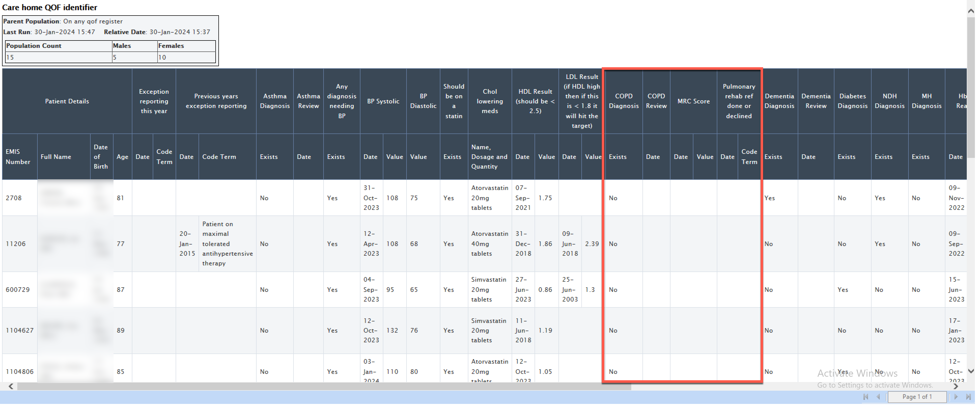
Task: Click the MRC Score header
Action: click(694, 101)
